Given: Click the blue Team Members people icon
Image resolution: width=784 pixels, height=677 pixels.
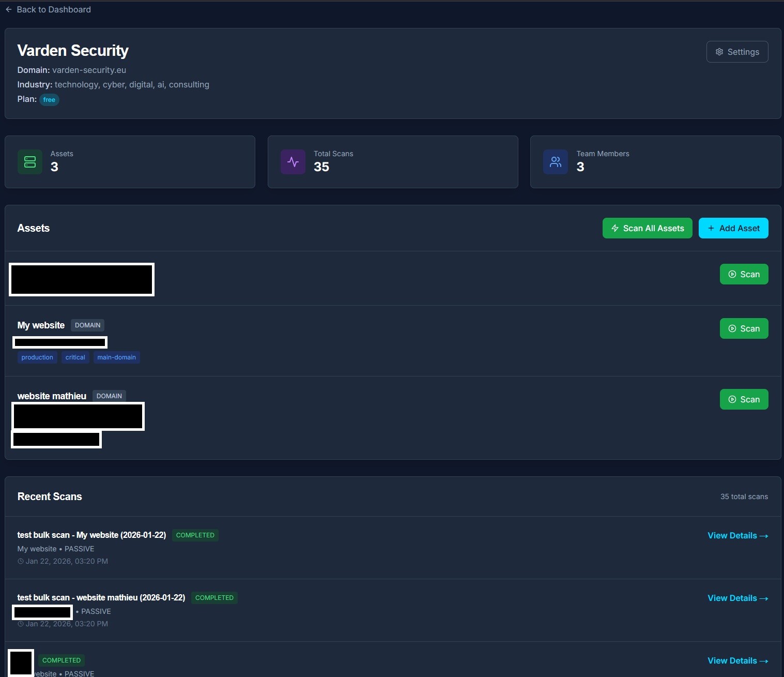Looking at the screenshot, I should click(x=556, y=162).
